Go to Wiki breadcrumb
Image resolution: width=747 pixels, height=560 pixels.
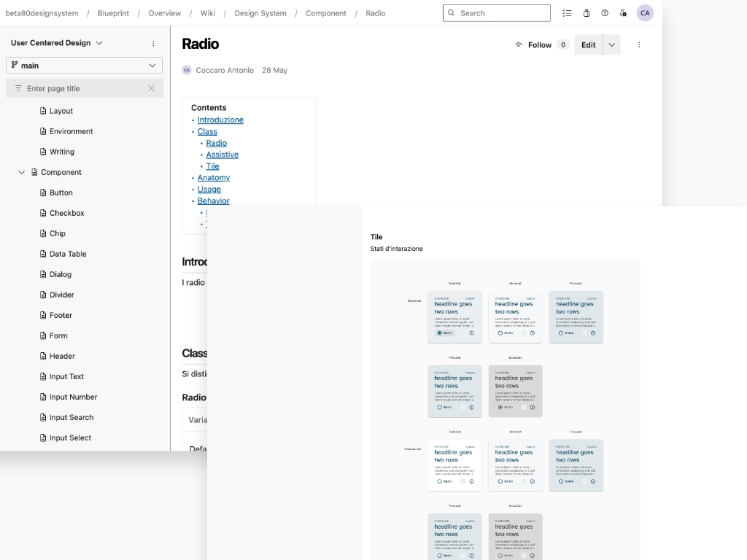(208, 13)
